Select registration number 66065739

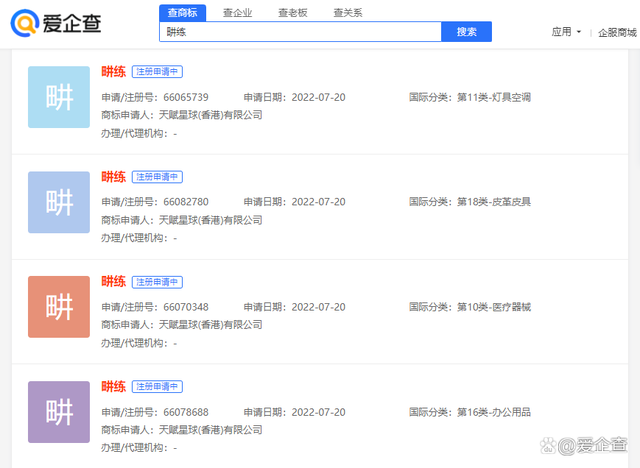186,98
